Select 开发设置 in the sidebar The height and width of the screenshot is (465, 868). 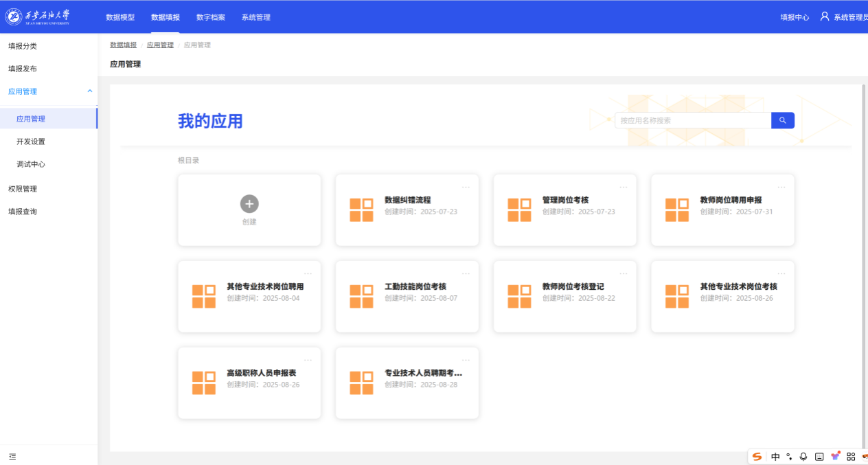click(31, 141)
